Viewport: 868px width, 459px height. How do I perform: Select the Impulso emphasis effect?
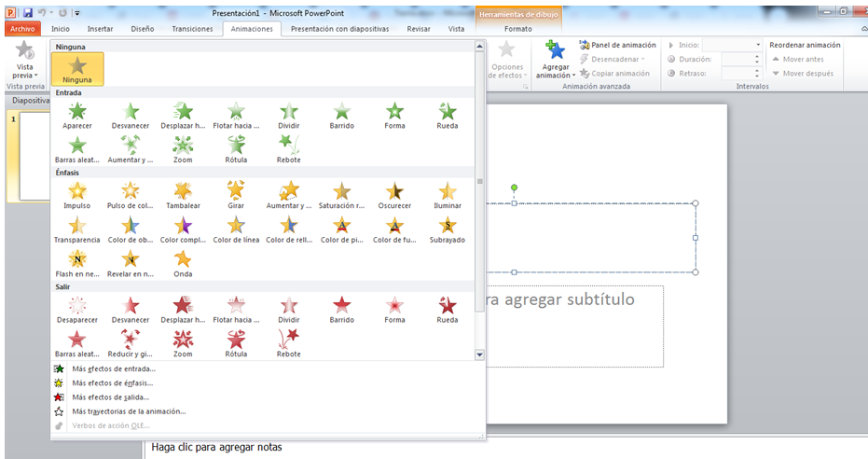pyautogui.click(x=77, y=196)
